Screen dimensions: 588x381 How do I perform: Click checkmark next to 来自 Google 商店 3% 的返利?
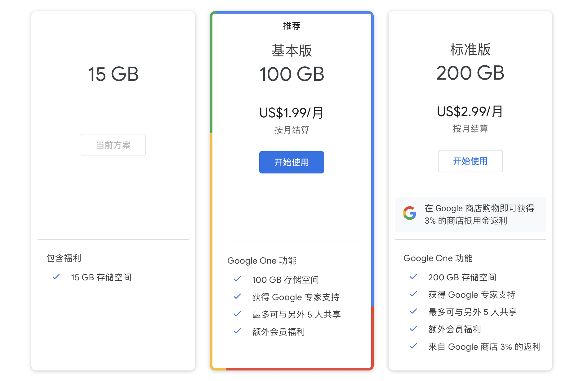click(x=413, y=346)
